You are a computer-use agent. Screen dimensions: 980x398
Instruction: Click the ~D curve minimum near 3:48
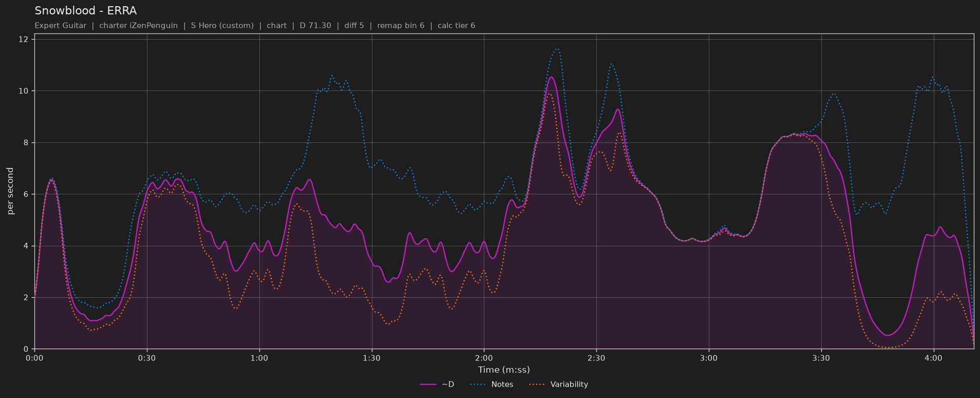[x=887, y=335]
